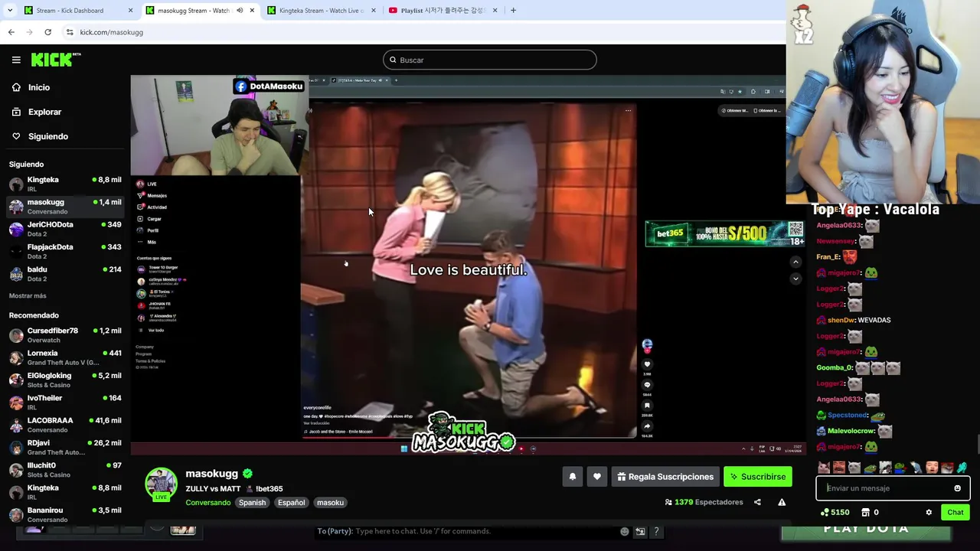
Task: Reload the page with refresh icon
Action: 47,32
